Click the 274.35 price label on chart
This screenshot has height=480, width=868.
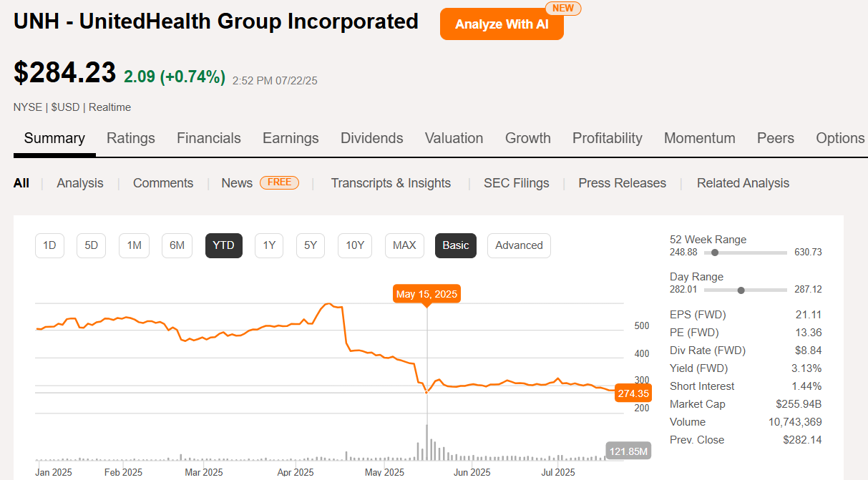(x=633, y=393)
